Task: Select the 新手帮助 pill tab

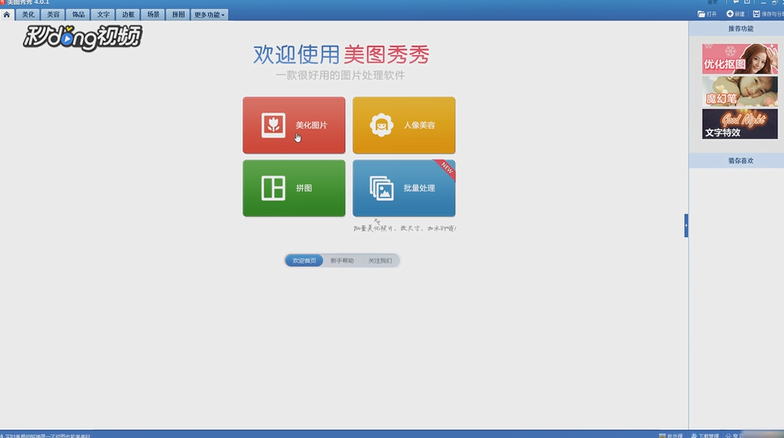Action: click(342, 260)
